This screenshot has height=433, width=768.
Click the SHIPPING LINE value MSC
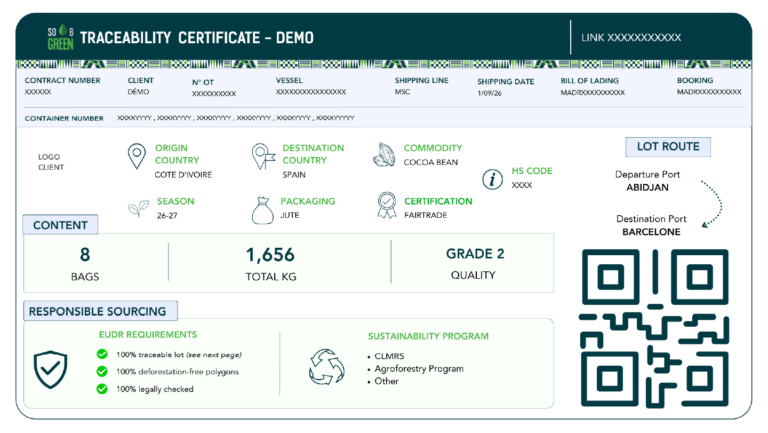coord(402,92)
